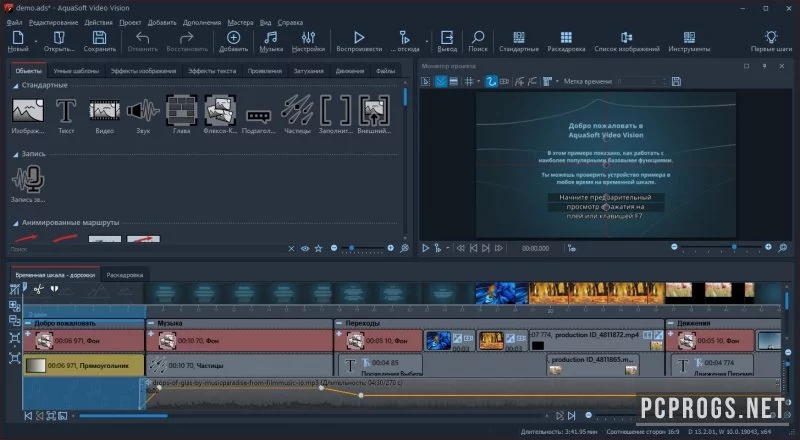Toggle selection frame button in monitor toolbar
Image resolution: width=800 pixels, height=440 pixels.
(425, 82)
